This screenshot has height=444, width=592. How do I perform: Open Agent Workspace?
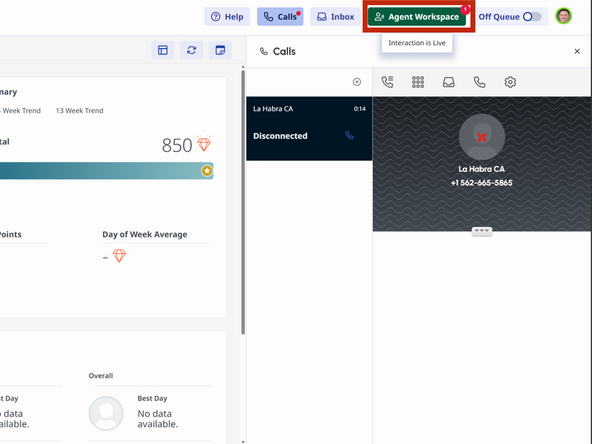(417, 17)
